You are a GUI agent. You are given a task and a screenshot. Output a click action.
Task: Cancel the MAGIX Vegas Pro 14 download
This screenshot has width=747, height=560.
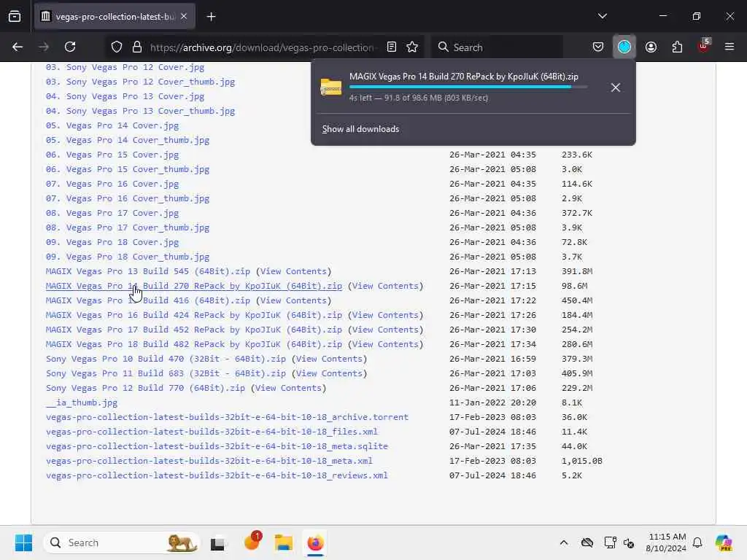(x=616, y=87)
